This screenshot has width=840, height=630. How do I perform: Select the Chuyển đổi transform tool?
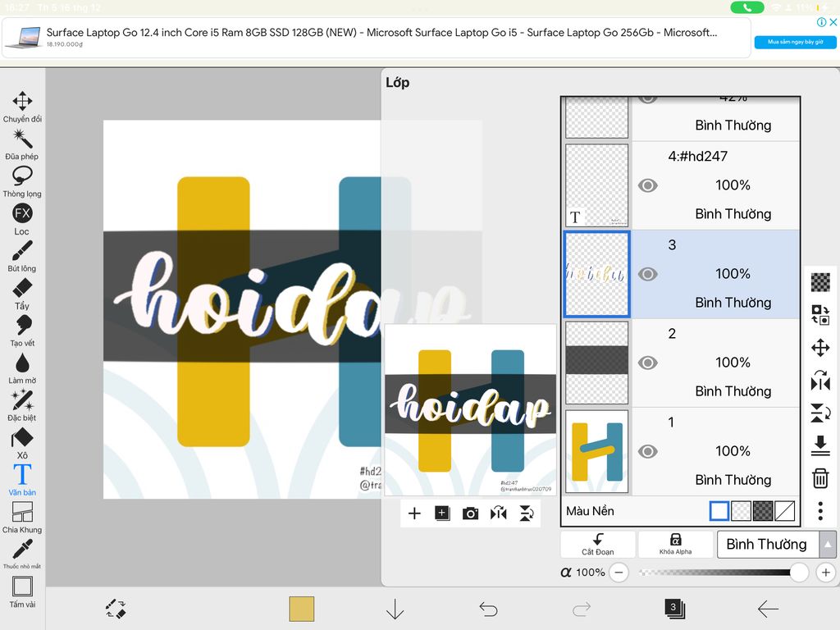pyautogui.click(x=22, y=107)
